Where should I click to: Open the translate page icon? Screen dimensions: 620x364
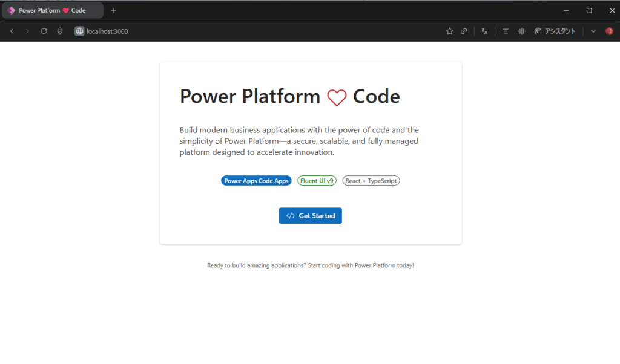[x=484, y=31]
